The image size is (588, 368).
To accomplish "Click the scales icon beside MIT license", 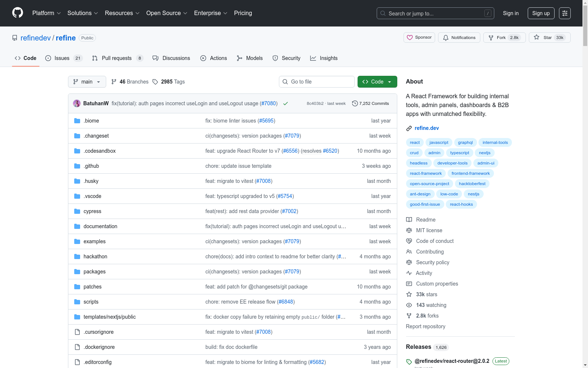I will (409, 230).
